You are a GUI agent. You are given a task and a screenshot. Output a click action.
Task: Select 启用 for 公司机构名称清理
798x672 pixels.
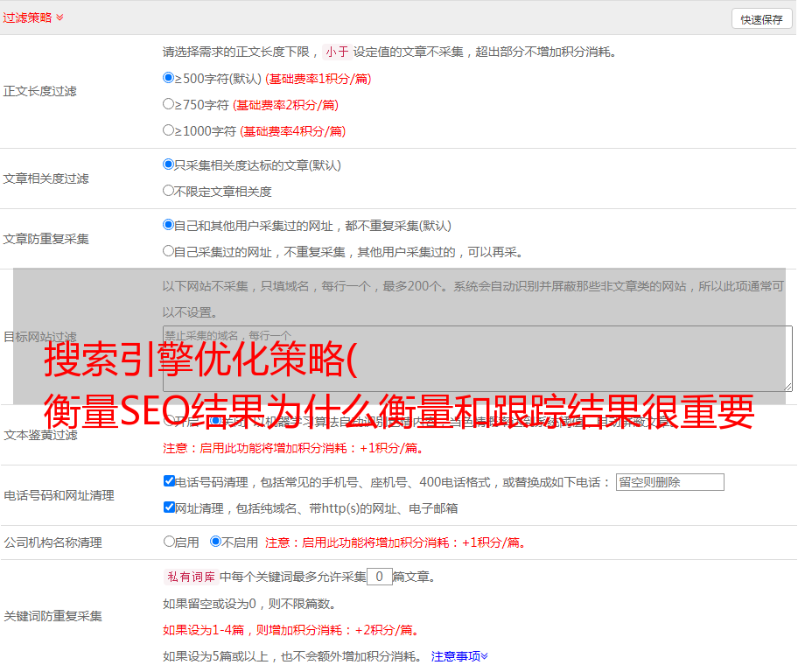[x=169, y=542]
